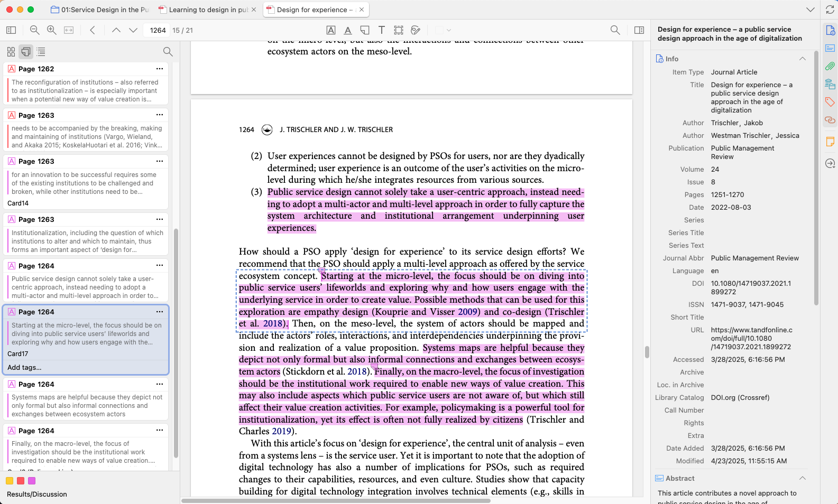Show annotations view in sidebar

coord(26,52)
